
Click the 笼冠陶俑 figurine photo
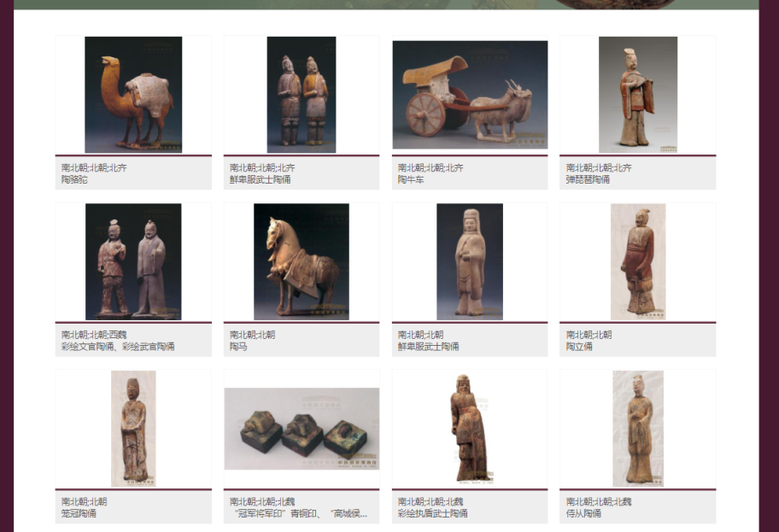point(133,429)
